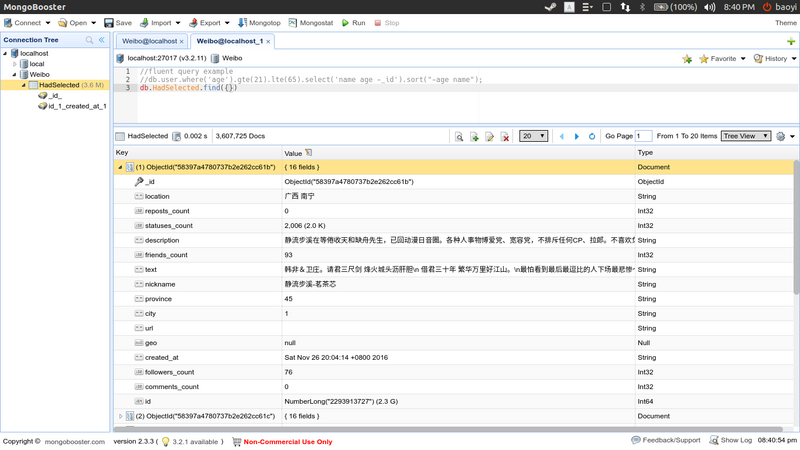
Task: Select the _id_ index in tree
Action: (x=50, y=96)
